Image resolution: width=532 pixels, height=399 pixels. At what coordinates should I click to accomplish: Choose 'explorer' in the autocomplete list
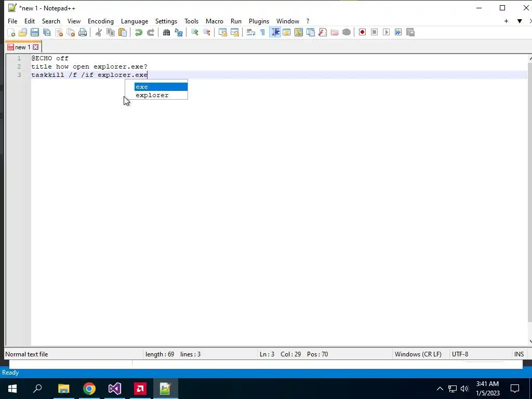click(x=161, y=96)
